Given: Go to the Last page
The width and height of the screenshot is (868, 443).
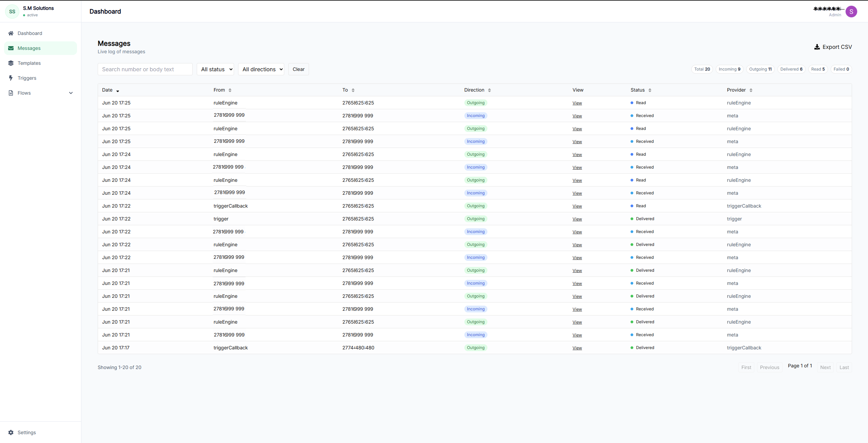Looking at the screenshot, I should pos(844,367).
